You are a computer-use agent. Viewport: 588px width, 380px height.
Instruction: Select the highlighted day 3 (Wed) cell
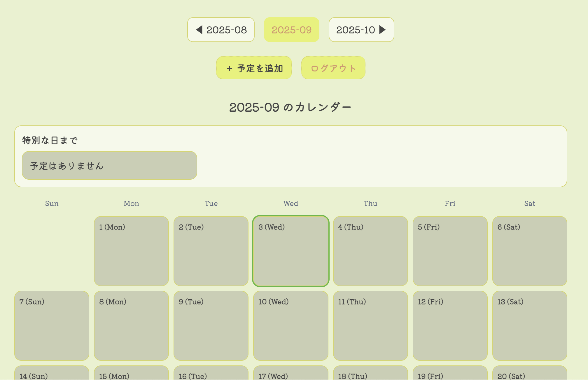pyautogui.click(x=290, y=251)
